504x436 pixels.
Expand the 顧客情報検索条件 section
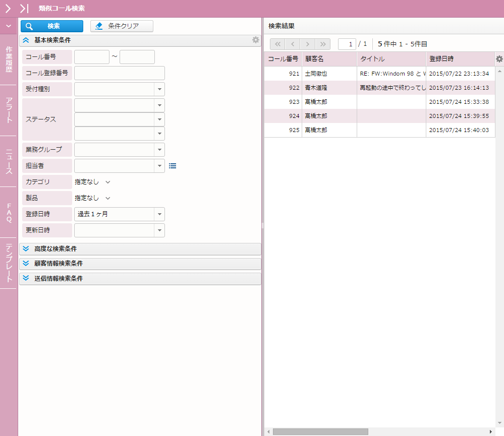click(26, 263)
